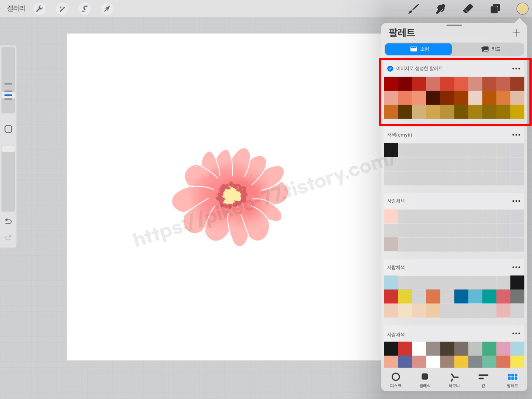Tap the yellow flower center on canvas

[x=232, y=195]
